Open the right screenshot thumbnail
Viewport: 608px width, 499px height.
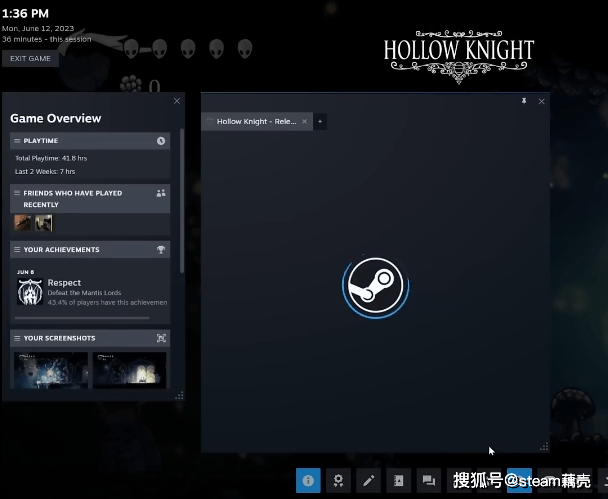coord(130,370)
